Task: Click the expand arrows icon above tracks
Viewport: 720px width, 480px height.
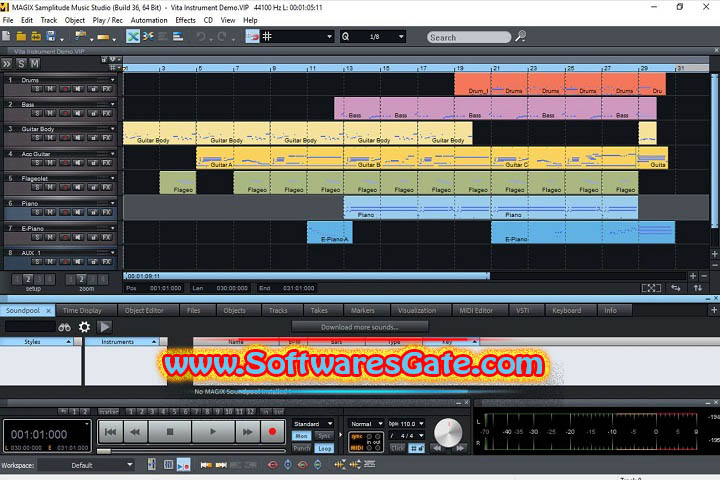Action: point(6,64)
